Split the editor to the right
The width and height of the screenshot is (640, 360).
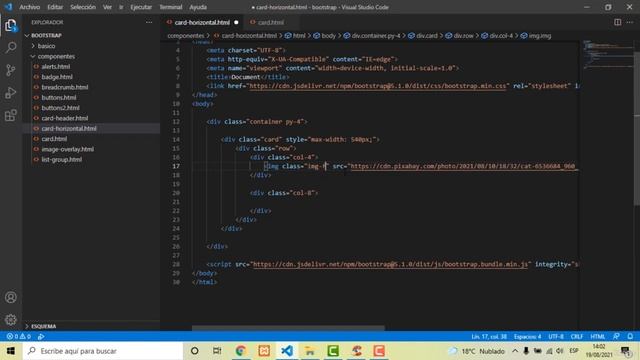coord(618,22)
